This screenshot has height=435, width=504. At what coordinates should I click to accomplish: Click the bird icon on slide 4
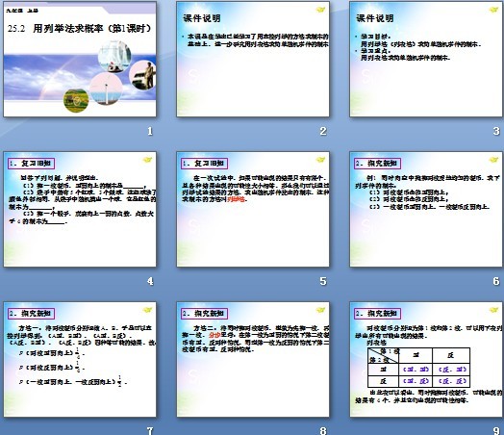point(147,160)
